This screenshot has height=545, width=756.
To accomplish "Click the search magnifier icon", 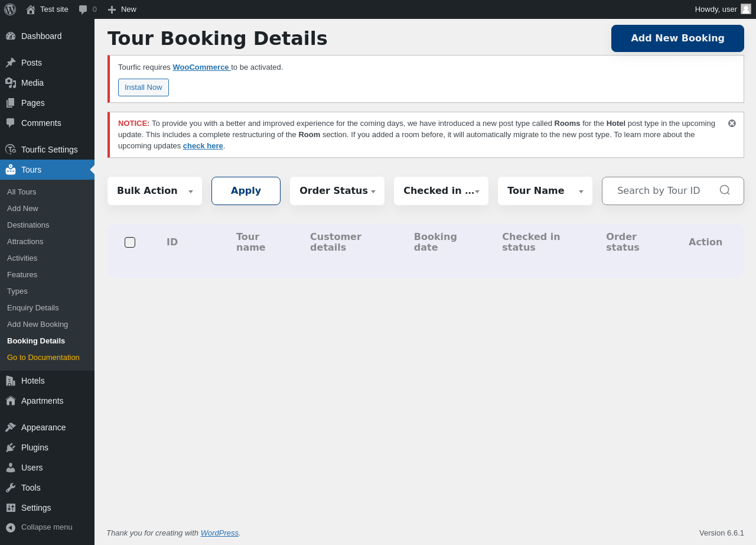I will [x=725, y=190].
